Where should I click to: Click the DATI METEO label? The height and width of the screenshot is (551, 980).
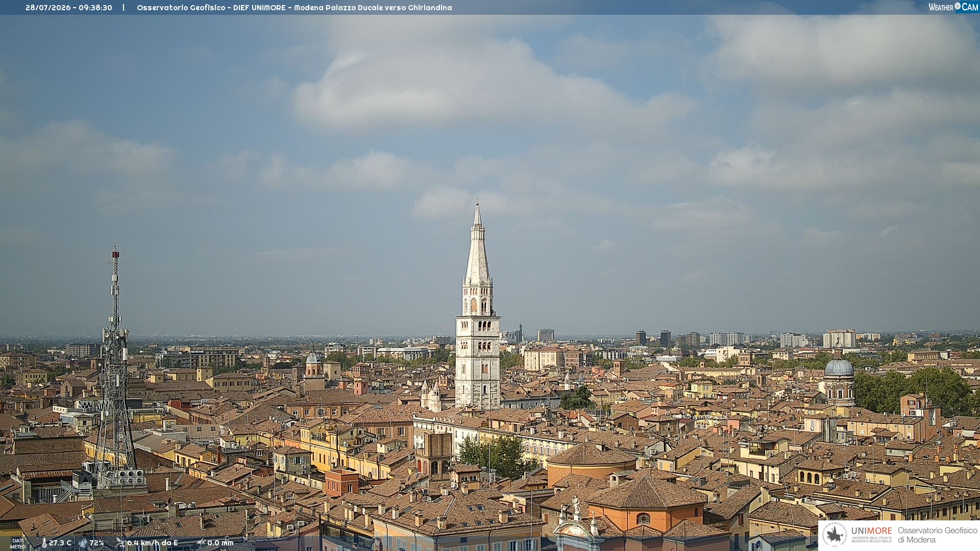(18, 544)
